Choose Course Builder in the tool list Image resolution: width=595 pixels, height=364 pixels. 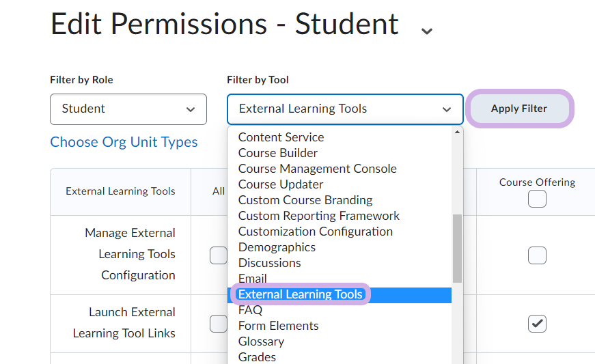point(277,153)
